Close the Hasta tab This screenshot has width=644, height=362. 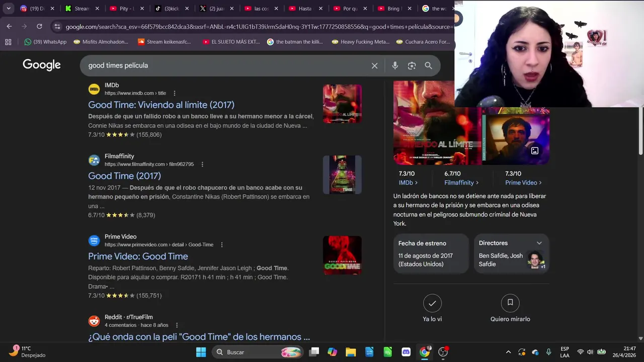[x=320, y=9]
